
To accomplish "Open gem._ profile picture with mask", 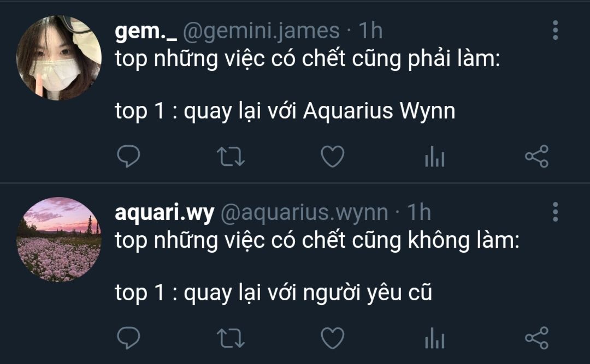I will (59, 57).
